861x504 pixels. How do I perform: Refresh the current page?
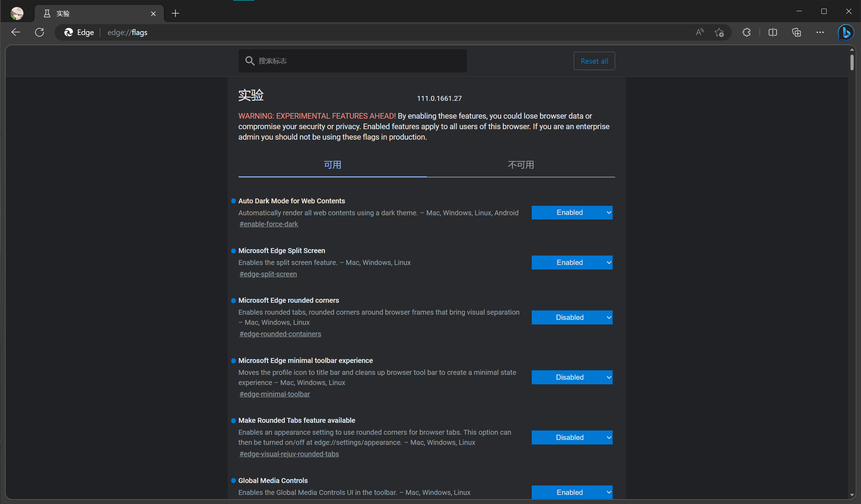pyautogui.click(x=39, y=32)
